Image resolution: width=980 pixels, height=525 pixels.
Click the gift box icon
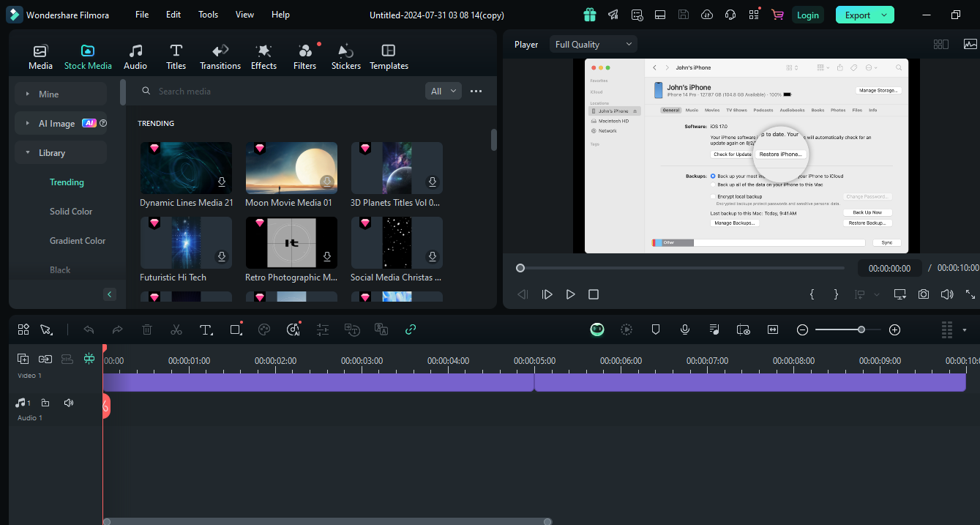point(590,15)
